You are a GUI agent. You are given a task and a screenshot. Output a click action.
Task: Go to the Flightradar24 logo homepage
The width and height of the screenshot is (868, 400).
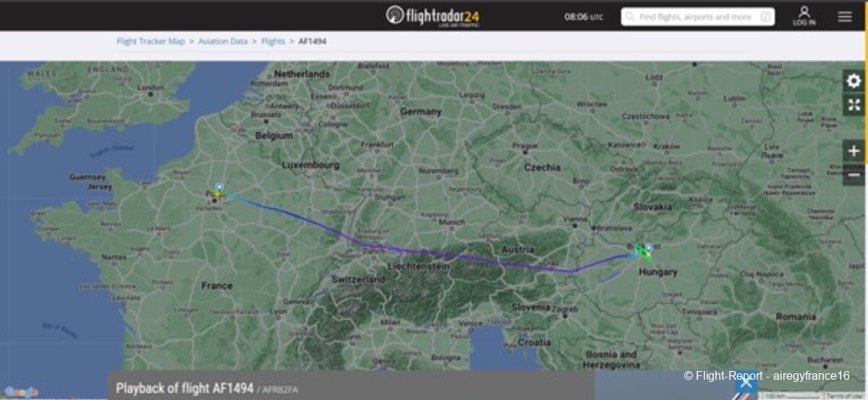click(433, 15)
